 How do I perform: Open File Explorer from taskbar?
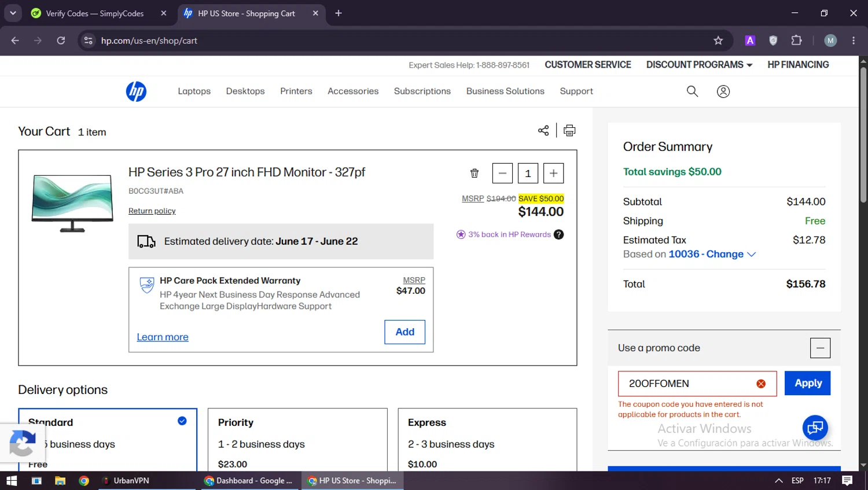coord(60,481)
